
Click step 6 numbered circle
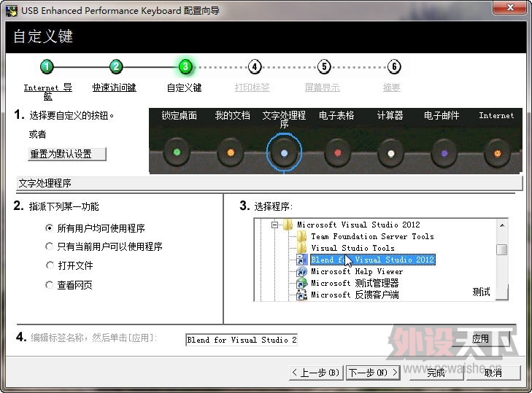pos(394,67)
